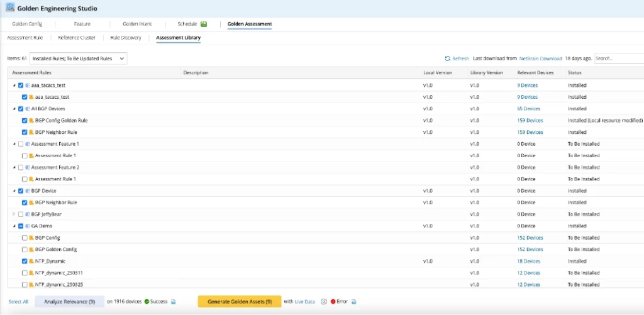Click feature icon beside Assessment Feature 2
Viewport: 644px width, 315px height.
click(28, 168)
